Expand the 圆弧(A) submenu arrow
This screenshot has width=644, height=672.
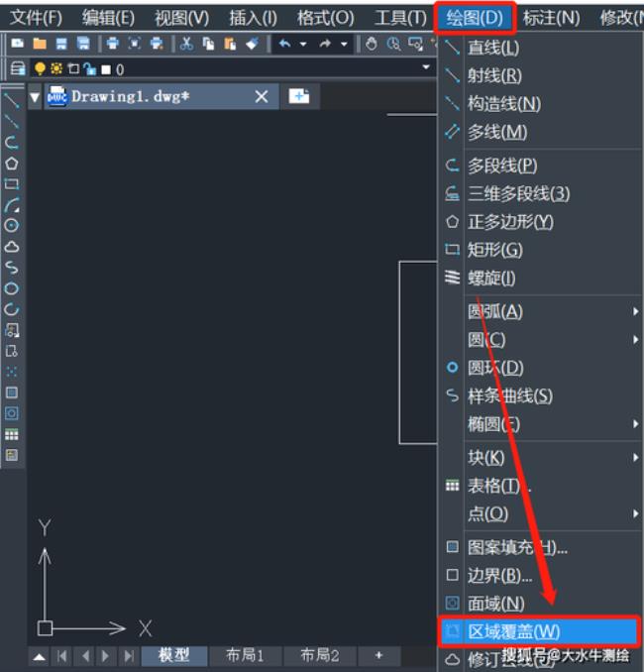pyautogui.click(x=635, y=311)
